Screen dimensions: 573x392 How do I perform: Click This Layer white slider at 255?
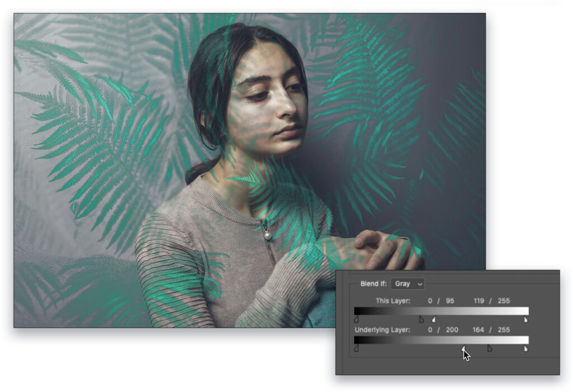coord(525,320)
